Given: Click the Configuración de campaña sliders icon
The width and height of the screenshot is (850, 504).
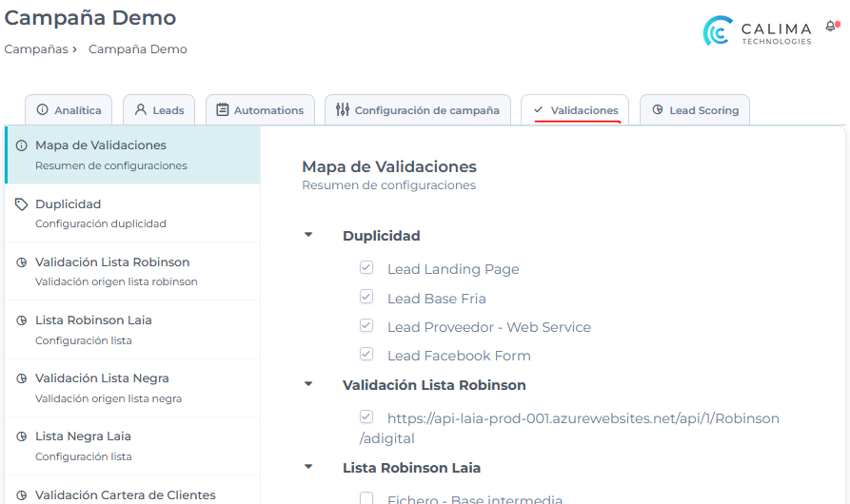Looking at the screenshot, I should point(343,110).
